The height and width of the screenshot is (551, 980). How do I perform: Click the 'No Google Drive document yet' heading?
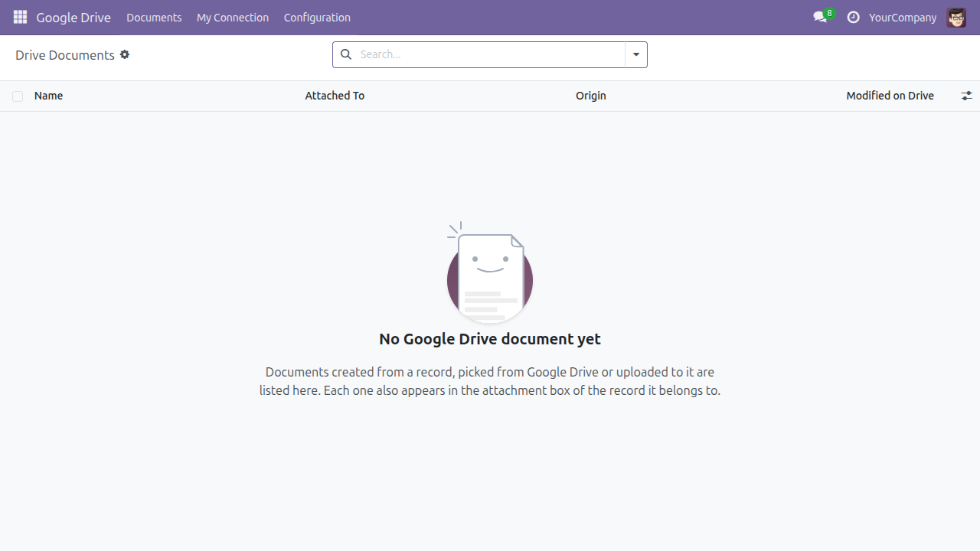click(x=490, y=339)
